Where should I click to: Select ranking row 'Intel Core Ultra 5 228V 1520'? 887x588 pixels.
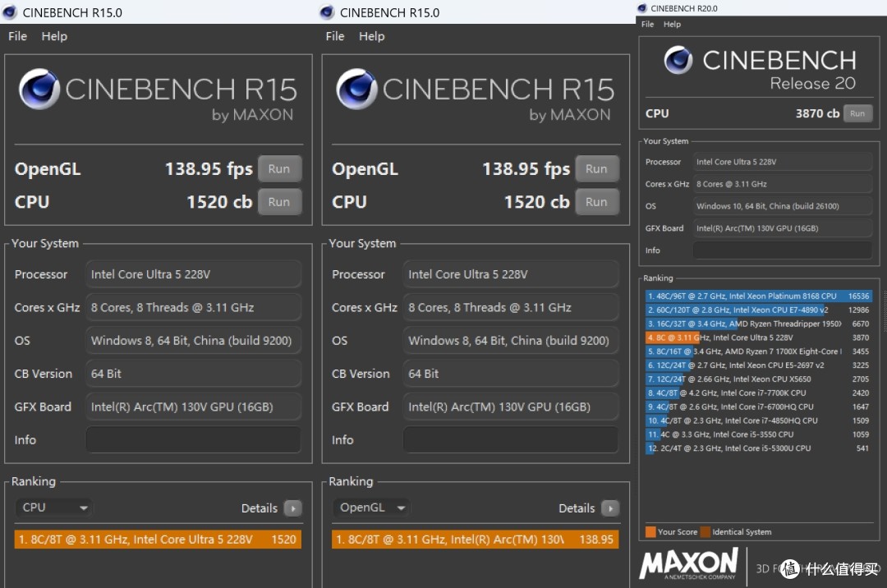pyautogui.click(x=158, y=540)
